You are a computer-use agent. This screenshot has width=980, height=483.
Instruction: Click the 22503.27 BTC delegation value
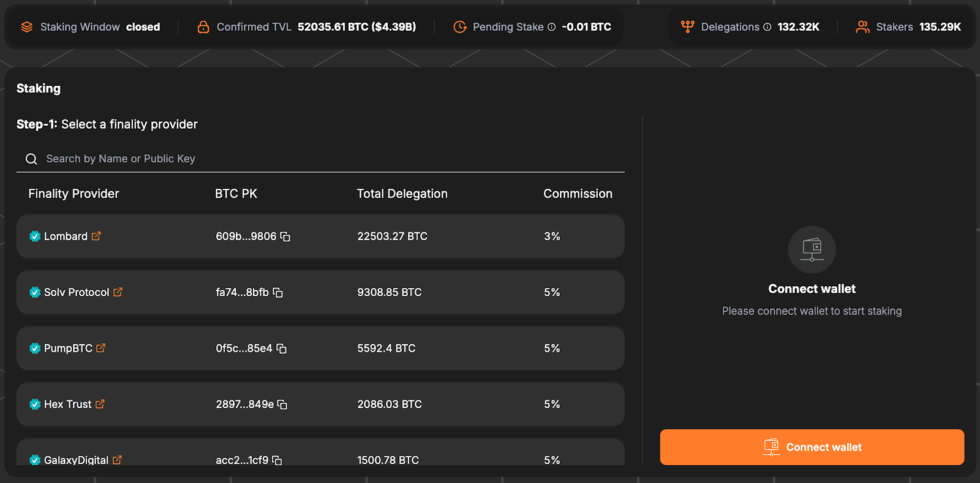(x=392, y=236)
